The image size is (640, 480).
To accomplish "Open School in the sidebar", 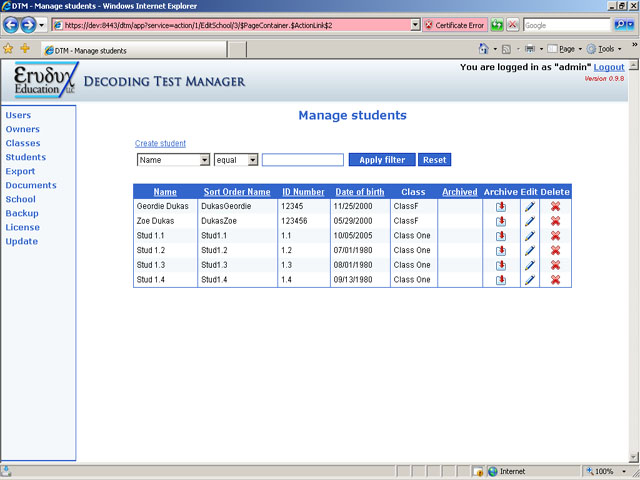I will pyautogui.click(x=20, y=199).
